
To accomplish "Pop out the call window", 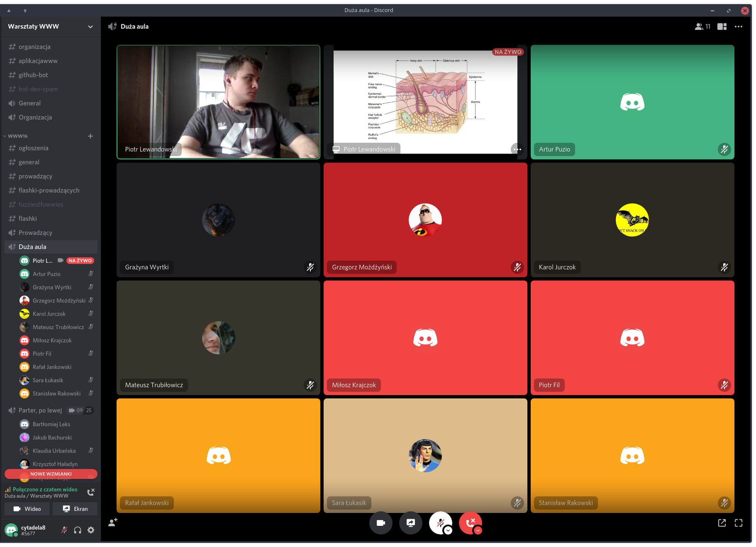I will [722, 523].
